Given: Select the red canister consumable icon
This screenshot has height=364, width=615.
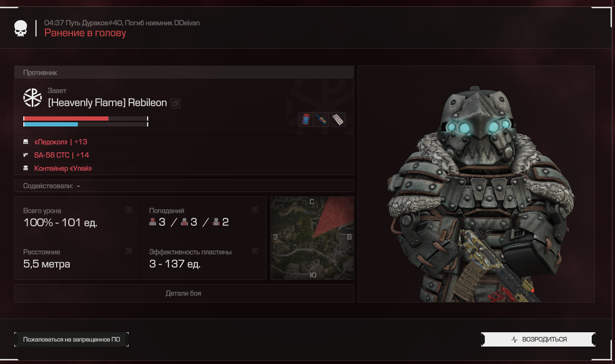Looking at the screenshot, I should coord(305,120).
